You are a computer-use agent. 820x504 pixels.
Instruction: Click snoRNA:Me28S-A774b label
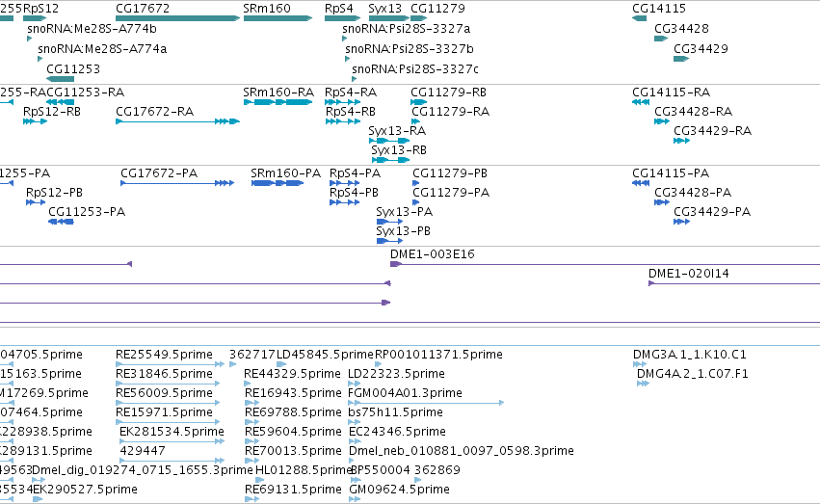[x=92, y=28]
